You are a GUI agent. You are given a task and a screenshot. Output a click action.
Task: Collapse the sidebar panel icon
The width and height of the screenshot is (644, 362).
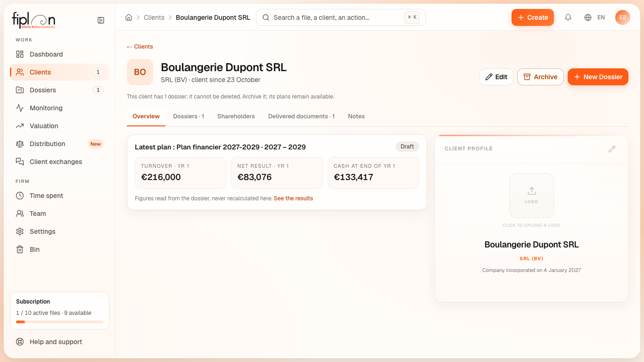[101, 20]
